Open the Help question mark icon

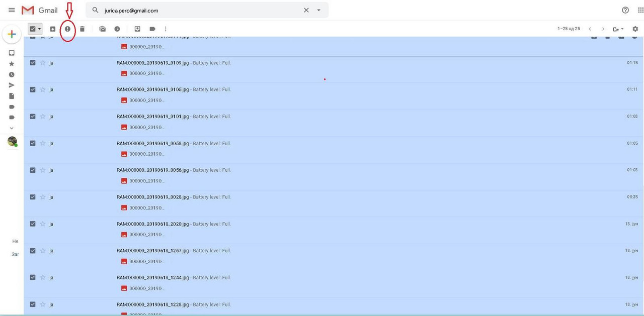point(625,10)
